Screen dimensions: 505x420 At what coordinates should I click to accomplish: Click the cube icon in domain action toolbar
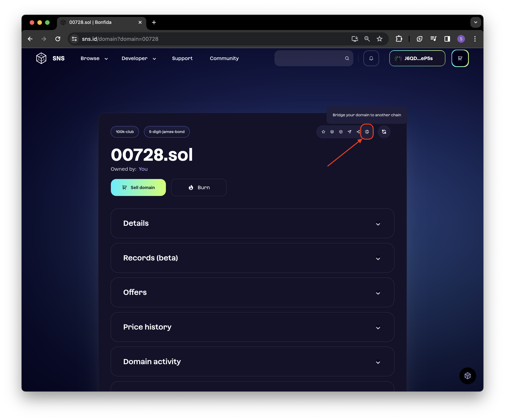click(341, 132)
